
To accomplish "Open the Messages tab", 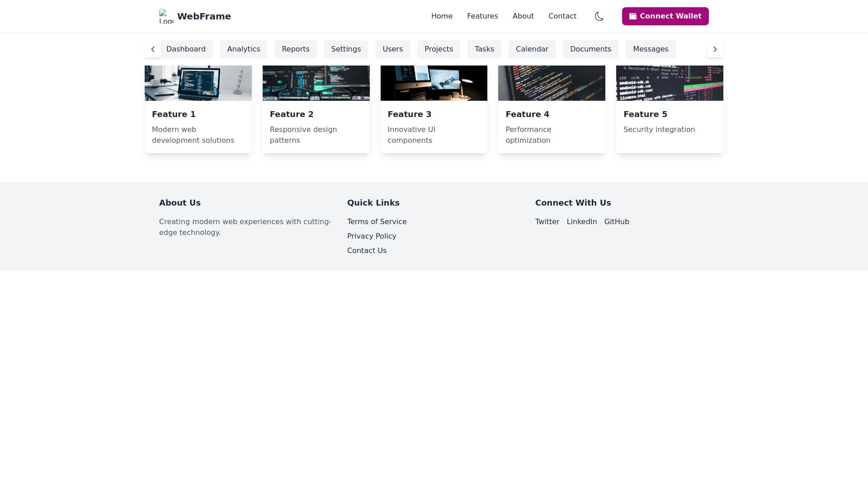I will point(650,49).
